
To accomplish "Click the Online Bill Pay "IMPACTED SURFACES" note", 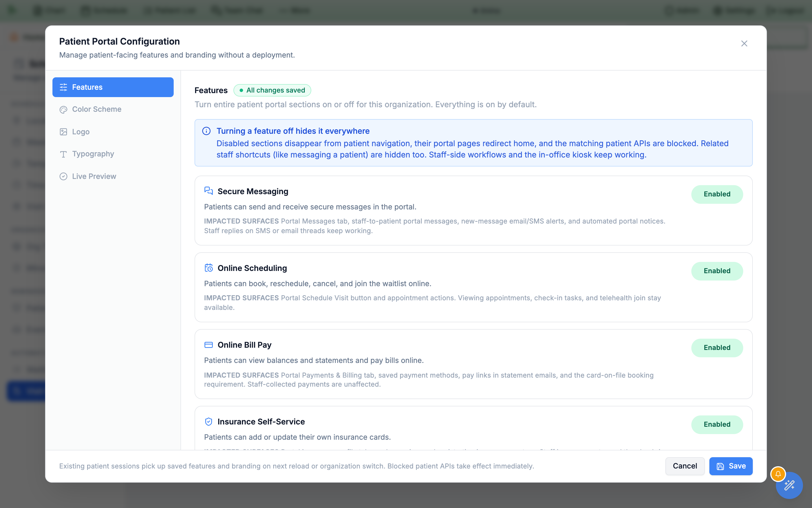I will (429, 380).
